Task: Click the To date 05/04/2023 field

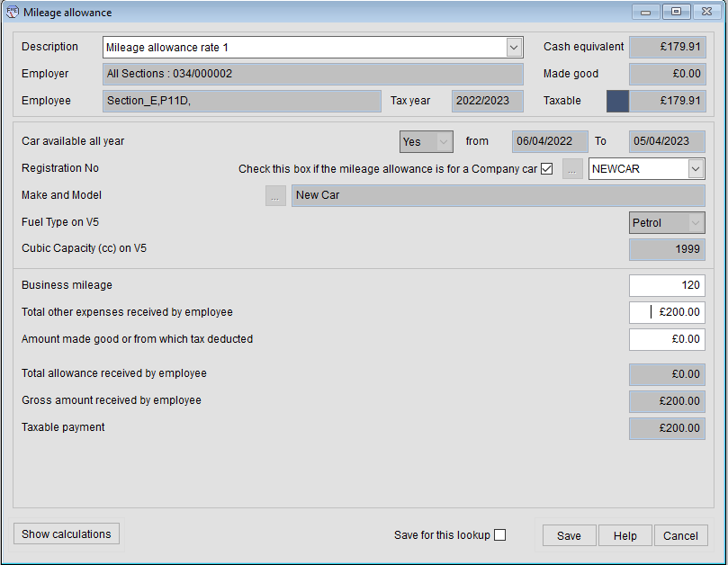Action: pyautogui.click(x=667, y=141)
